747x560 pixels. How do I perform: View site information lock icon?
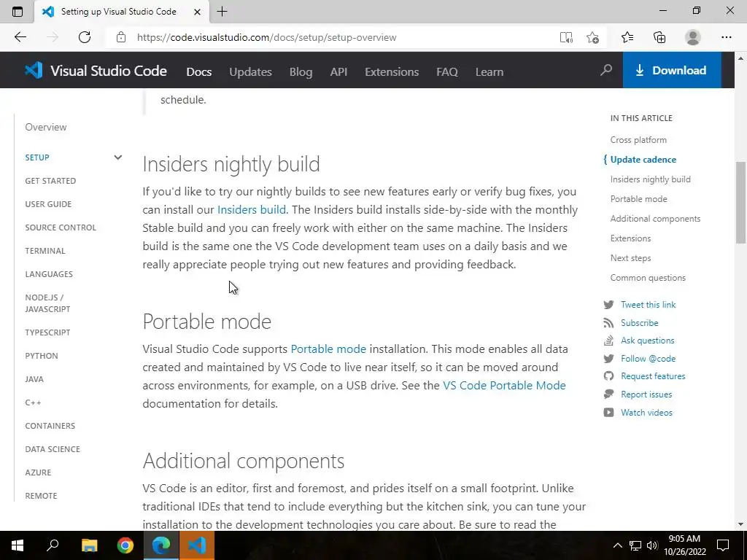121,37
